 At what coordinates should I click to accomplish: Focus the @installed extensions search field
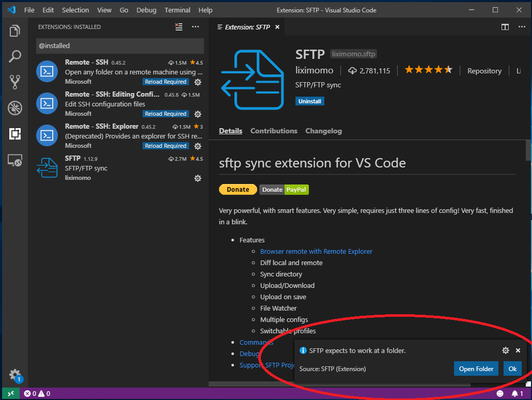tap(120, 46)
